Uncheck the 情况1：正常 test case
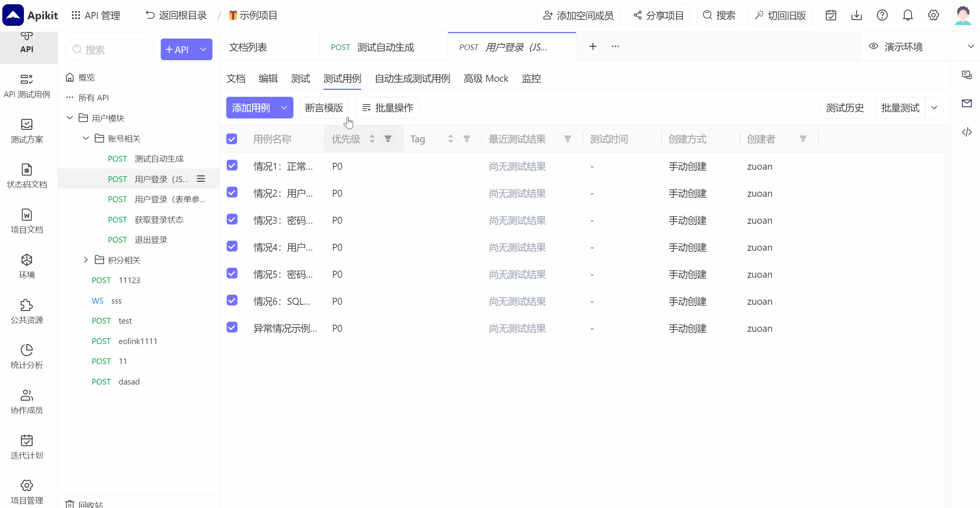 pos(232,165)
